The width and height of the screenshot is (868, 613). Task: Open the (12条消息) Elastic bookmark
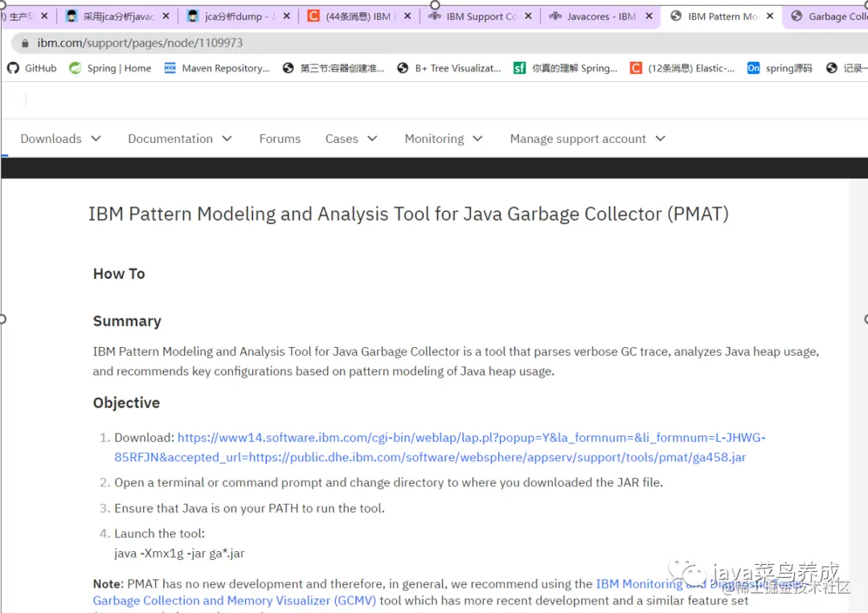[x=682, y=68]
